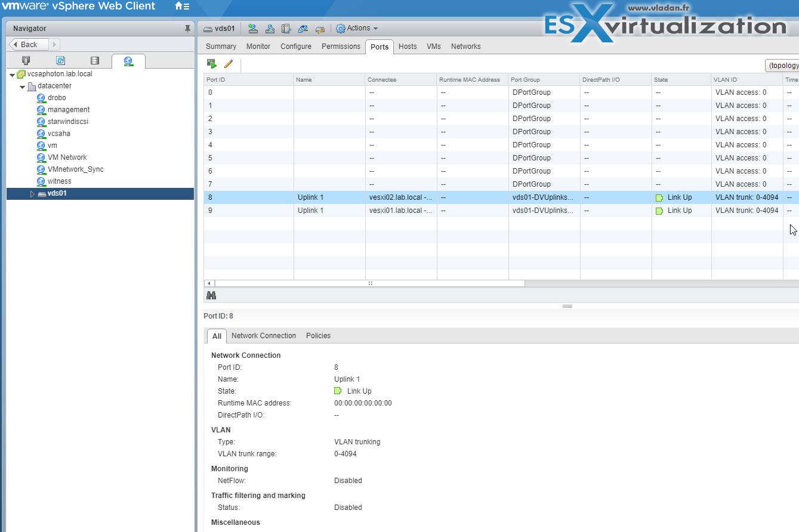Click vesxi01.lab.local connectee in row 9
Image resolution: width=799 pixels, height=532 pixels.
pyautogui.click(x=400, y=211)
